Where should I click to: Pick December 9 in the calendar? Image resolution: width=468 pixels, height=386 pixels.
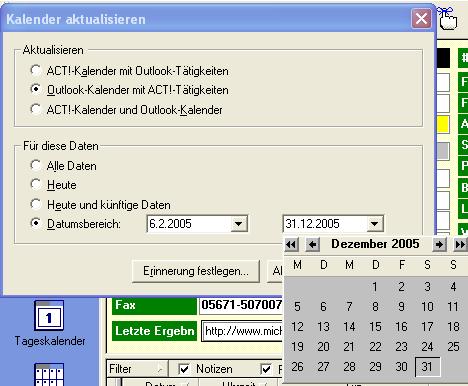(x=401, y=307)
